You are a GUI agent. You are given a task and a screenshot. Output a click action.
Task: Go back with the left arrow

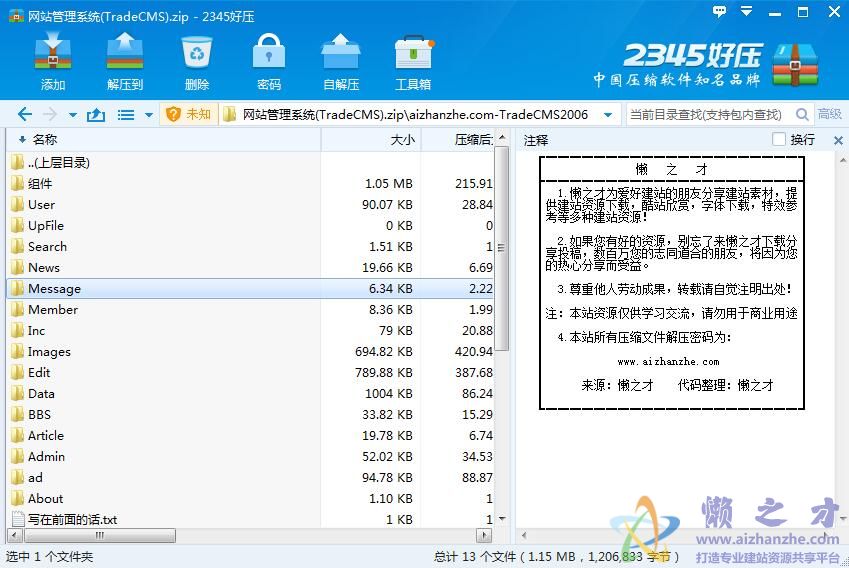tap(24, 114)
